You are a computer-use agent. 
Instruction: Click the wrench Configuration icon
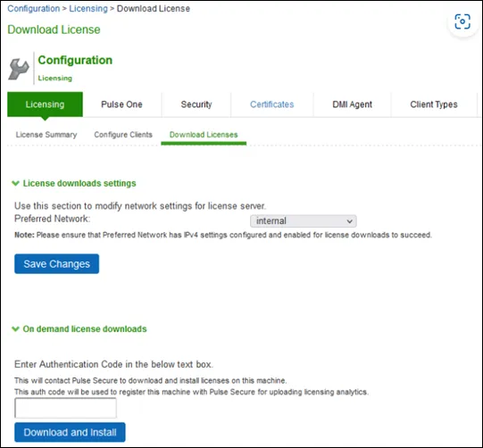click(19, 69)
